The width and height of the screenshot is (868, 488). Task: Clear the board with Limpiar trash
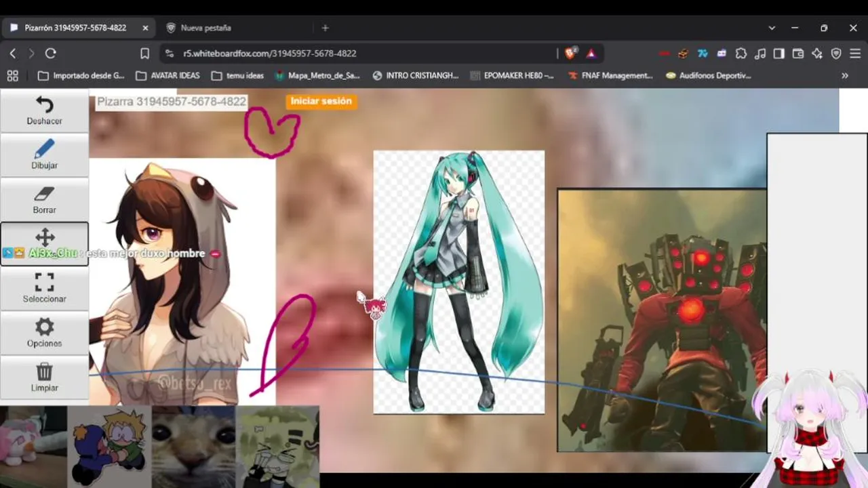click(x=44, y=378)
